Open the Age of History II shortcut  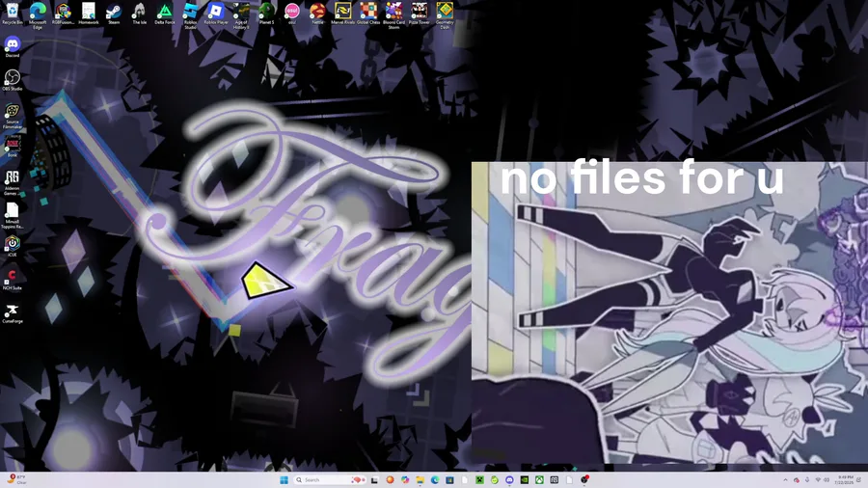[241, 14]
